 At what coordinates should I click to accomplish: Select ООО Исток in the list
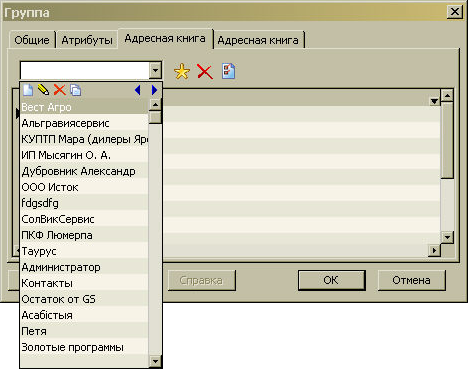pyautogui.click(x=84, y=187)
